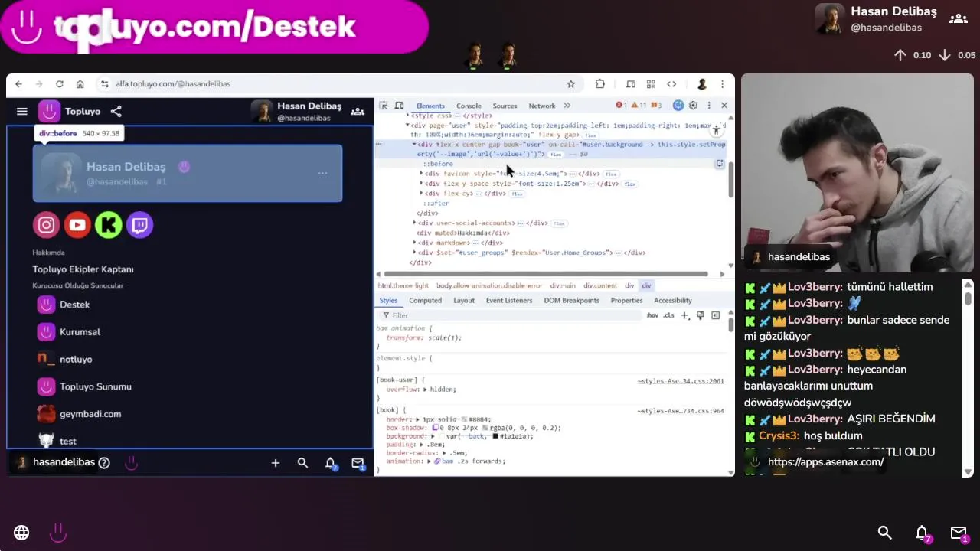Toggle flex badge on user-social-accounts div

pos(559,223)
